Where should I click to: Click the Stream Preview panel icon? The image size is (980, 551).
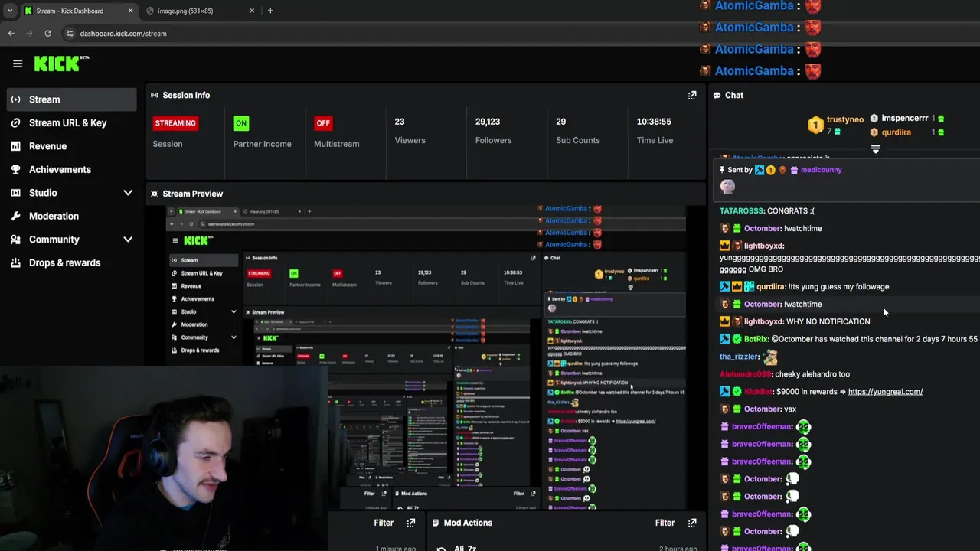click(155, 194)
